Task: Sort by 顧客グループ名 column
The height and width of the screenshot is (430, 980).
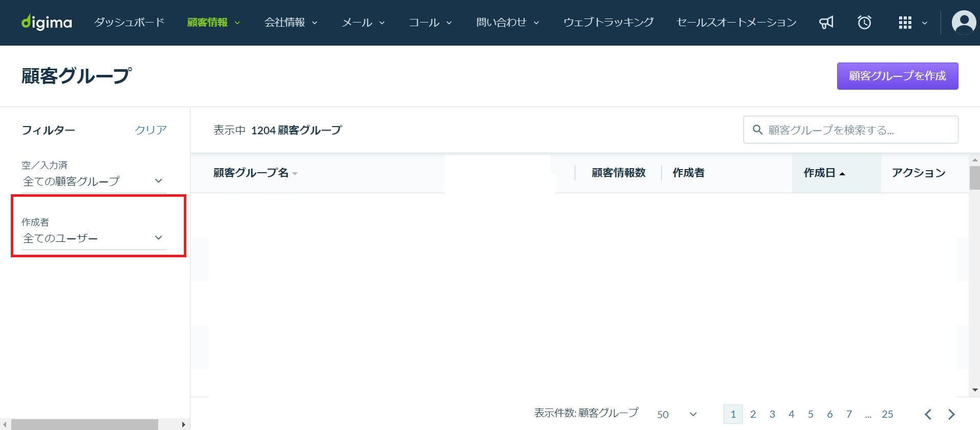Action: click(x=255, y=173)
